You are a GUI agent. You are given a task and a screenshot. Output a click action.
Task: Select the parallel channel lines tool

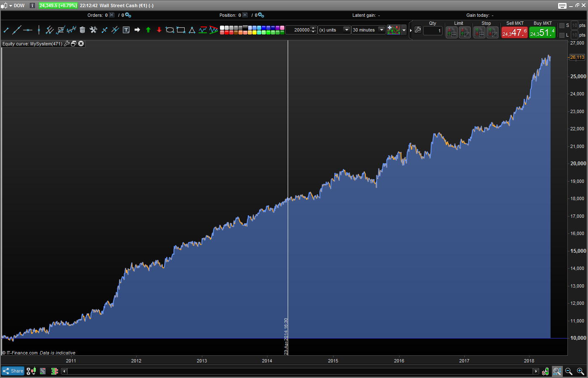[50, 30]
